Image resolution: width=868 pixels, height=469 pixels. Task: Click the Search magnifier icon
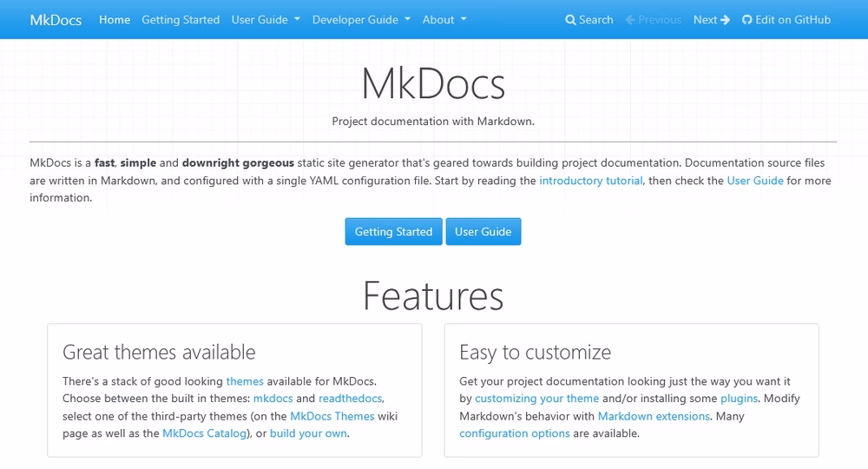coord(570,20)
